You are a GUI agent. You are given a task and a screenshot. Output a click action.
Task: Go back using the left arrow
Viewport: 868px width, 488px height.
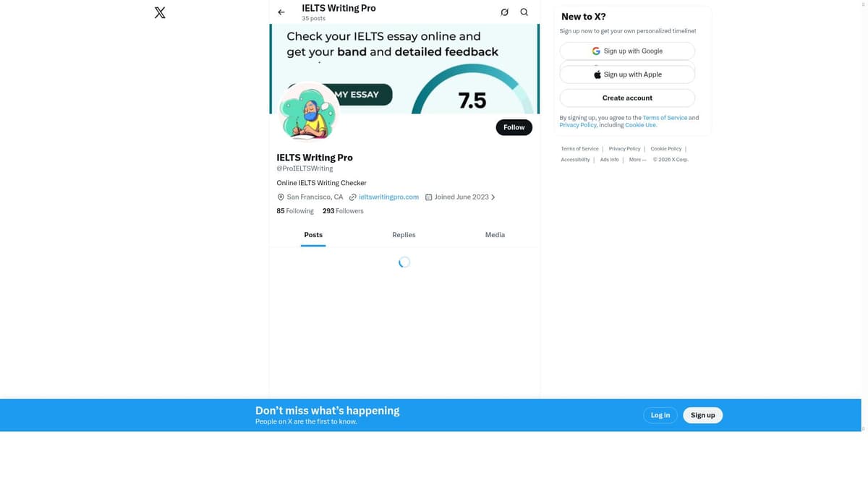coord(281,12)
